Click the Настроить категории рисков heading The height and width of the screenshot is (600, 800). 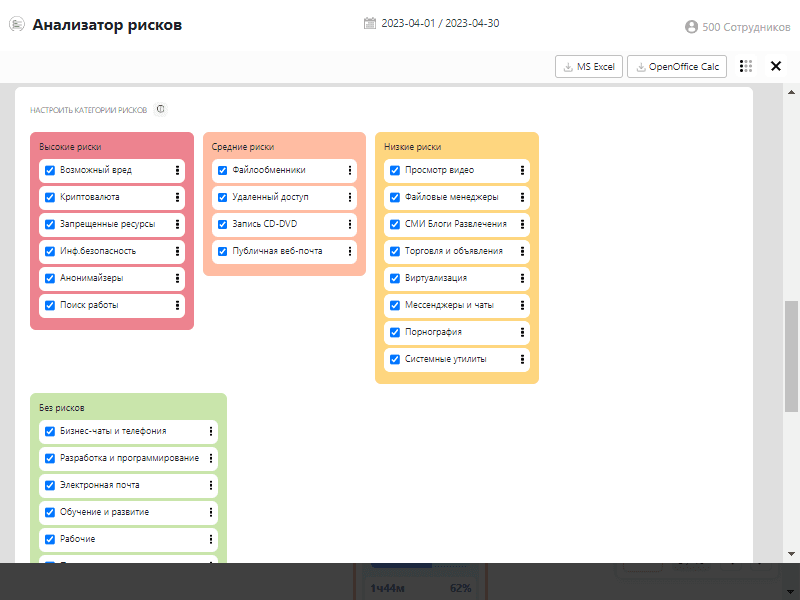88,109
